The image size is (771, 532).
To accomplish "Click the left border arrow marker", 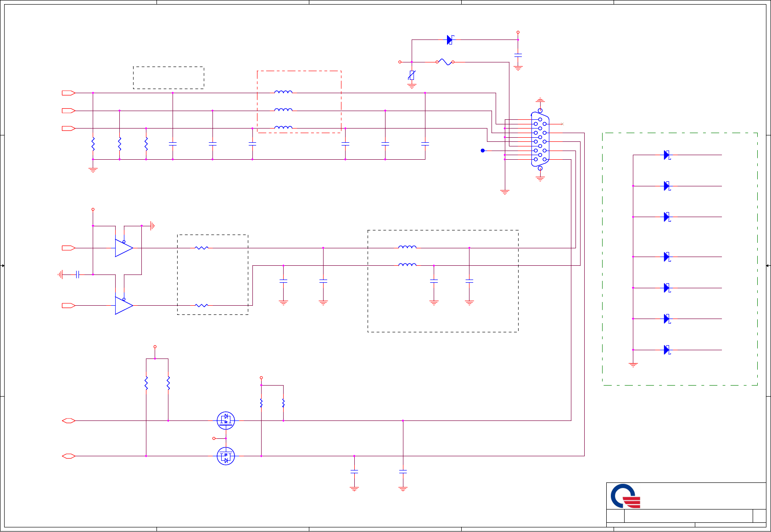I will tap(3, 266).
